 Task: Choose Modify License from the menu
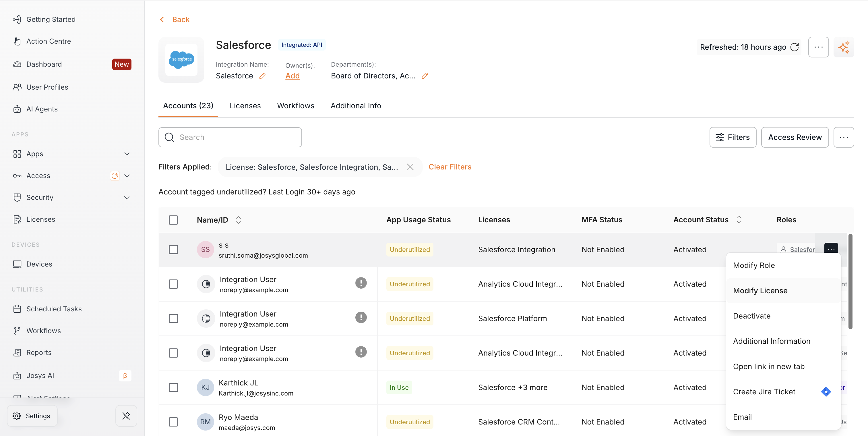(x=783, y=291)
